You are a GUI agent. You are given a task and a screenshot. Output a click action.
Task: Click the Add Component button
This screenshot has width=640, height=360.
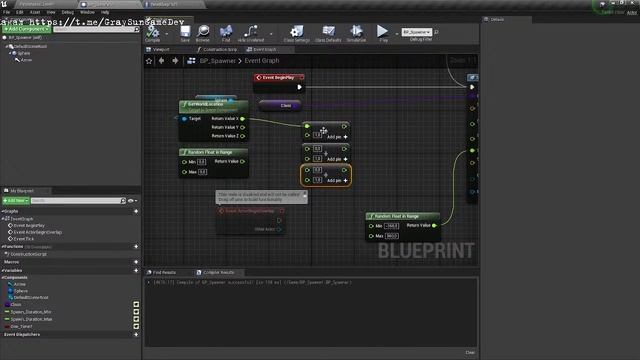(x=26, y=29)
